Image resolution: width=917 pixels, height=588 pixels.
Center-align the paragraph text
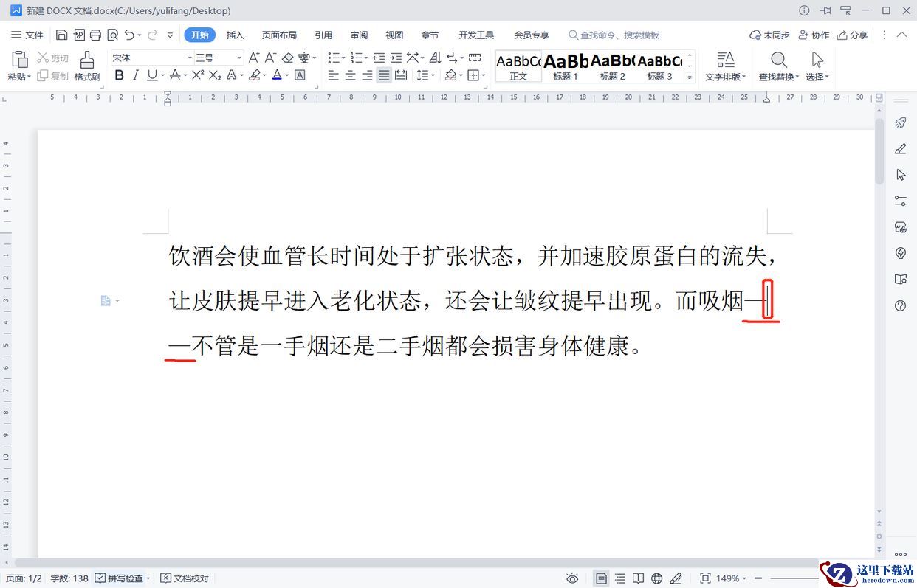[350, 75]
